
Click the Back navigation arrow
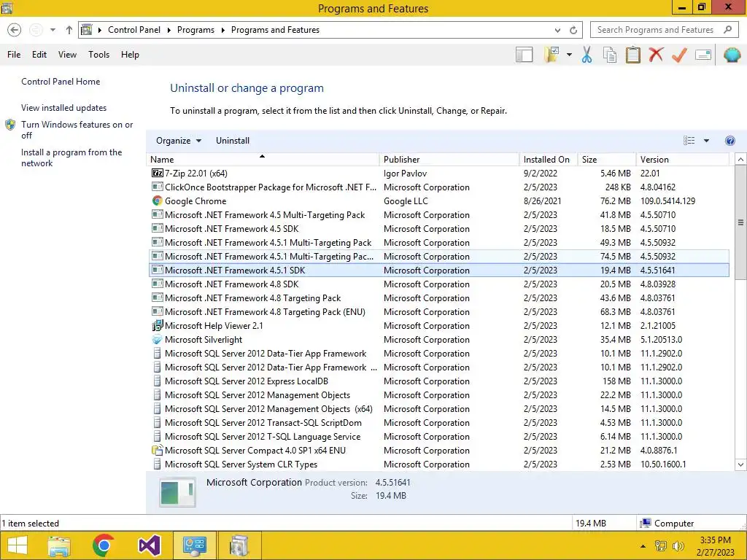tap(15, 30)
